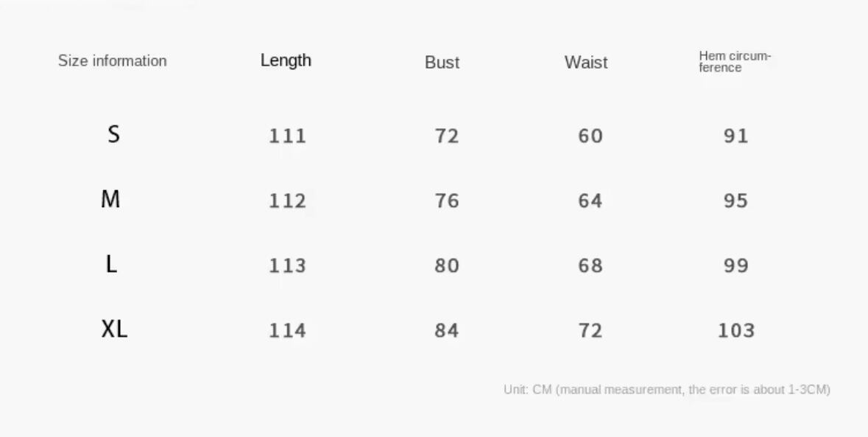Select the XL size row label

(x=114, y=329)
